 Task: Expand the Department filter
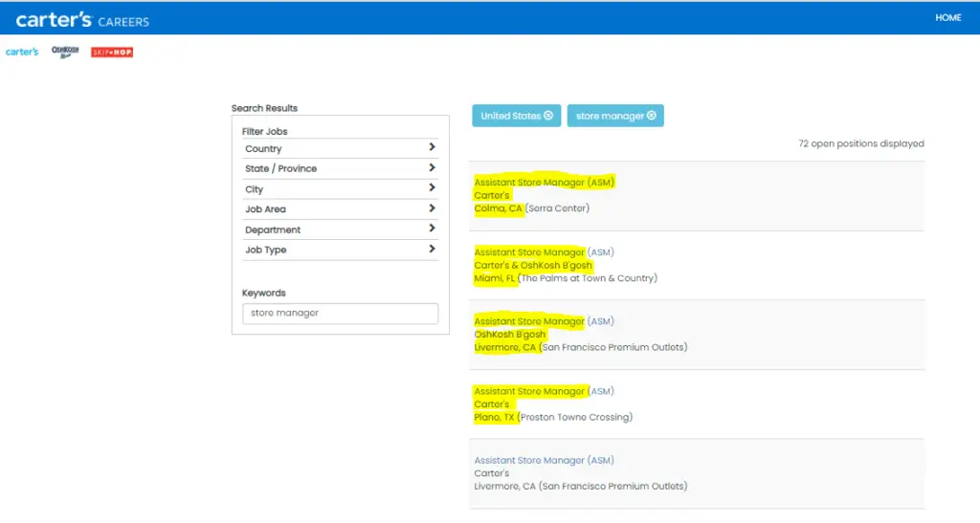tap(340, 229)
